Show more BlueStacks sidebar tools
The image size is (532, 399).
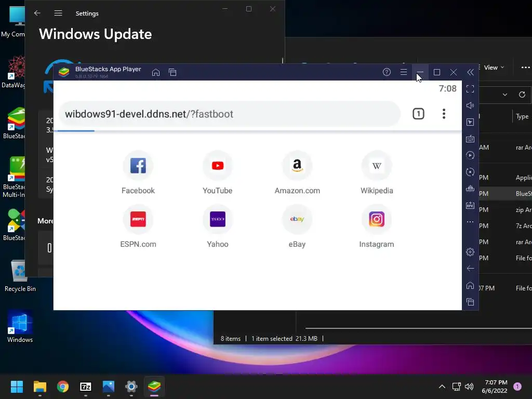(x=470, y=222)
